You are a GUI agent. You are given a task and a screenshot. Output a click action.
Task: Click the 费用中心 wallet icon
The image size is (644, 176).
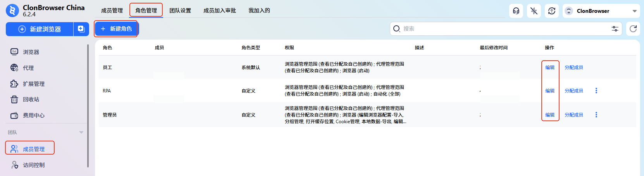(14, 115)
